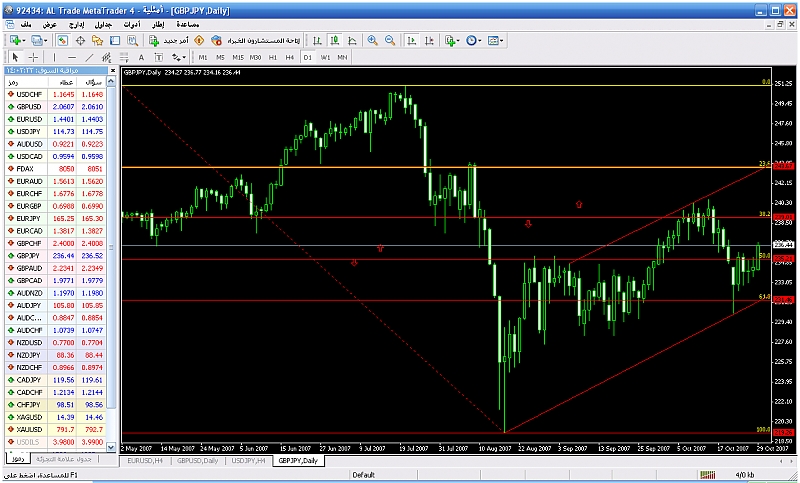The image size is (800, 483).
Task: Click the Expert Advisors enable button
Action: pyautogui.click(x=256, y=40)
